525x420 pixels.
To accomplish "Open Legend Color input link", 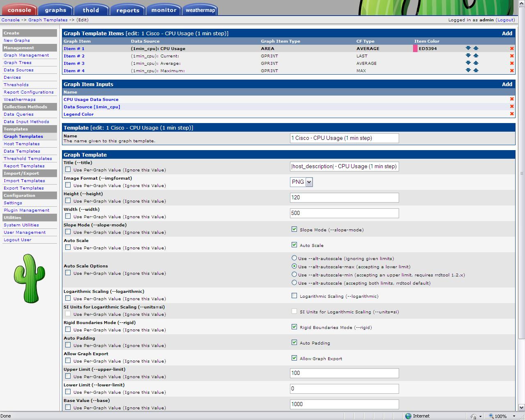I will point(78,114).
